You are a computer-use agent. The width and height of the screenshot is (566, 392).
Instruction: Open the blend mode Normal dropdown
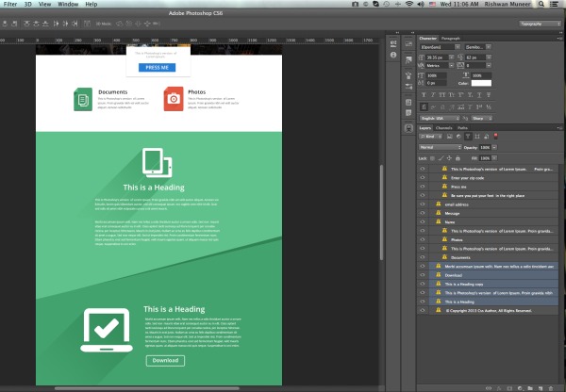pyautogui.click(x=439, y=148)
